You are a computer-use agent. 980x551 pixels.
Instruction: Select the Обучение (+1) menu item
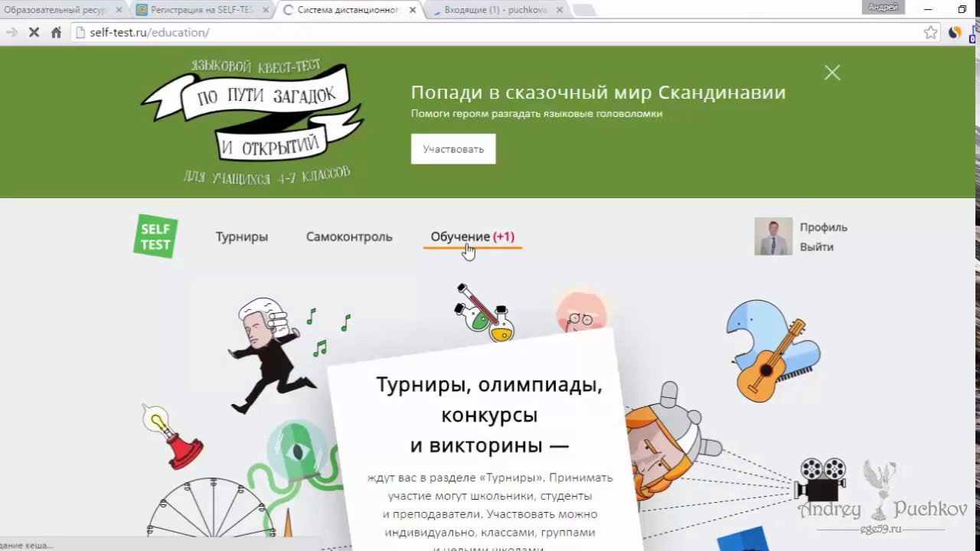coord(472,237)
